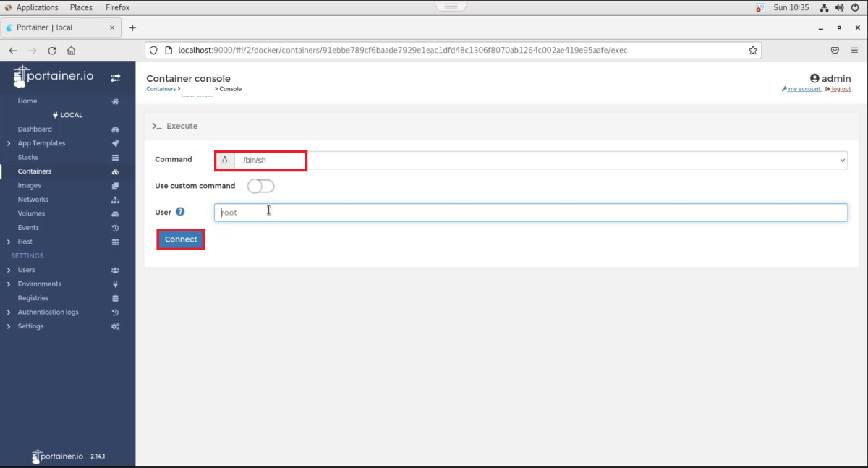This screenshot has height=468, width=868.
Task: Open the my account link
Action: coord(804,89)
